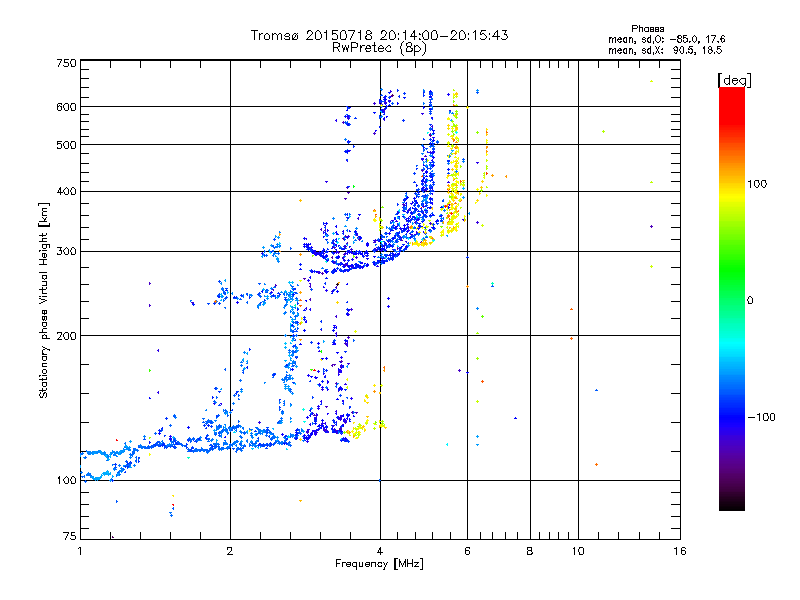Click the x-axis tick label '8'
The width and height of the screenshot is (800, 600).
pos(530,551)
